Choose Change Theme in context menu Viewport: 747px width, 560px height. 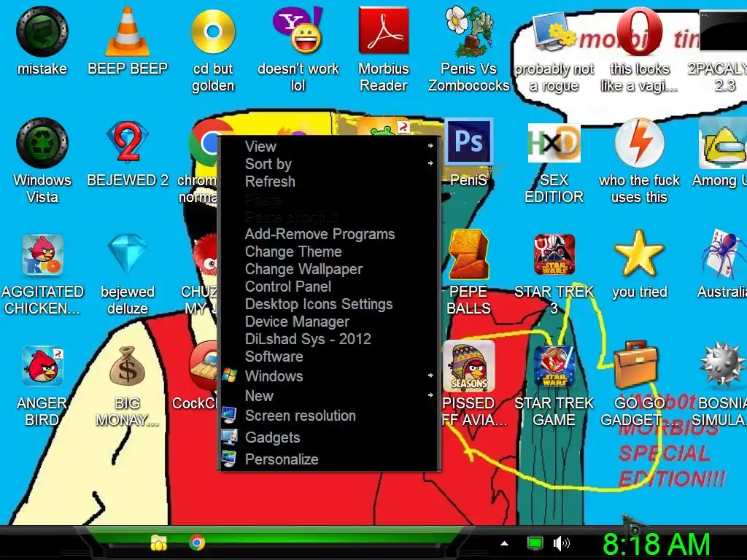(329, 252)
